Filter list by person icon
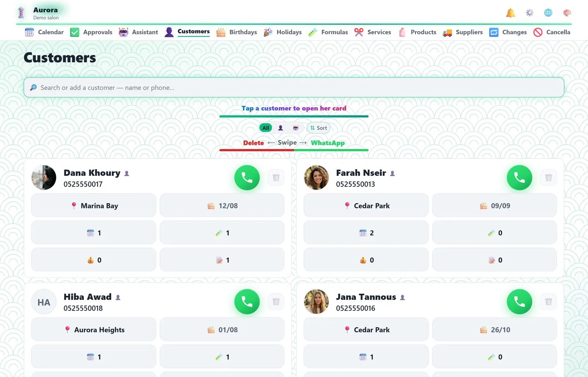The width and height of the screenshot is (588, 377). coord(280,128)
